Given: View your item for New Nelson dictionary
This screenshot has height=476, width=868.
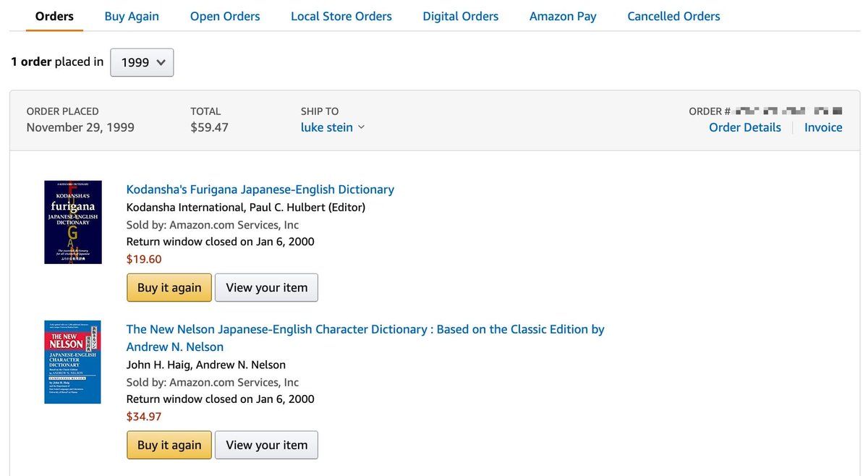Looking at the screenshot, I should coord(266,445).
